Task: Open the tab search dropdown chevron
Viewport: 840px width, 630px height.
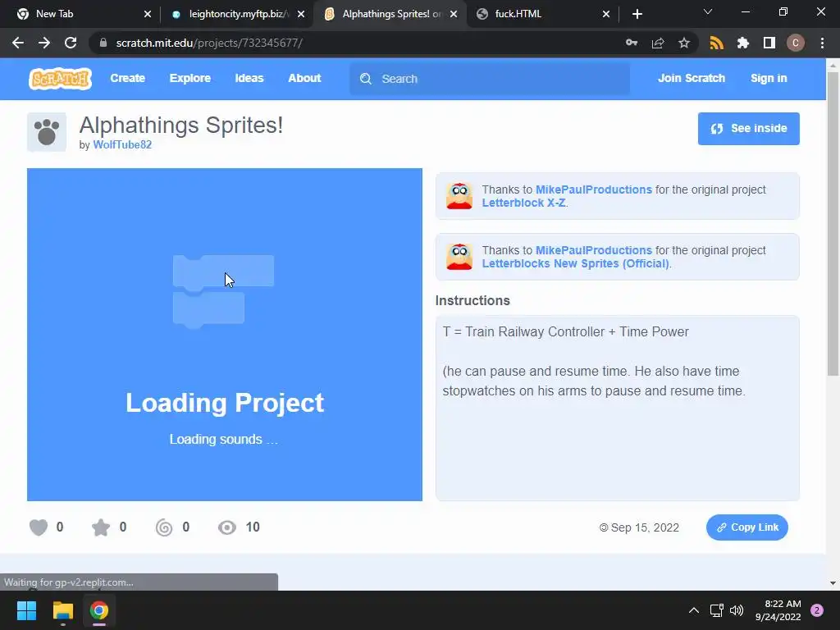Action: coord(708,11)
